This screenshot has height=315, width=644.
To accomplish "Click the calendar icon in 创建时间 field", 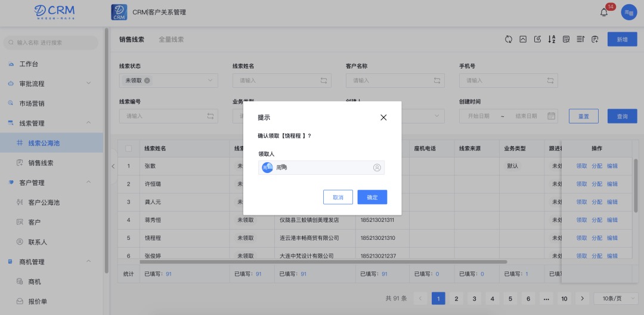I will click(551, 116).
